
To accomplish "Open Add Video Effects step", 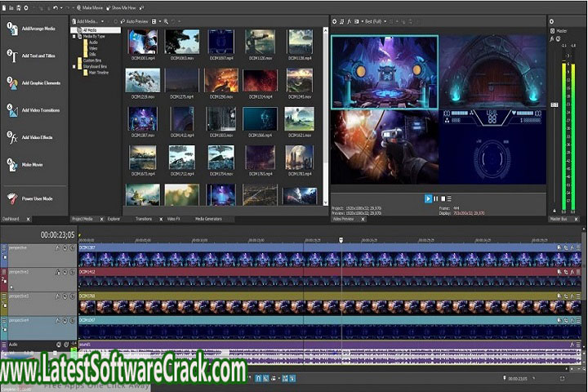I will [x=30, y=138].
